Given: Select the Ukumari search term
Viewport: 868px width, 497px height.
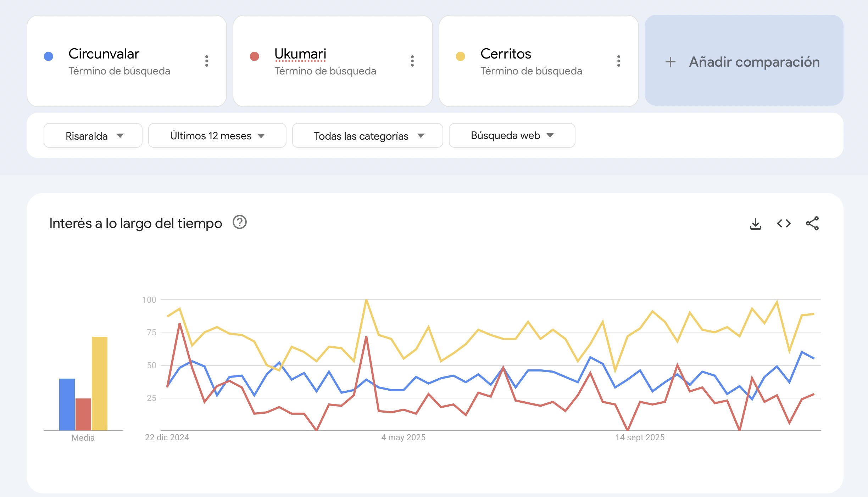Looking at the screenshot, I should tap(300, 54).
